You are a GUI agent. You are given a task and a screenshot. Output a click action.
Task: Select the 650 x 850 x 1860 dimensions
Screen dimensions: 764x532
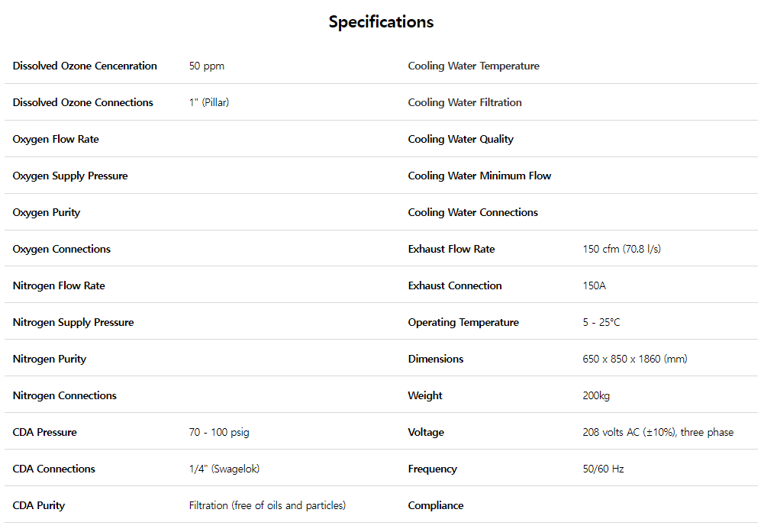coord(634,360)
